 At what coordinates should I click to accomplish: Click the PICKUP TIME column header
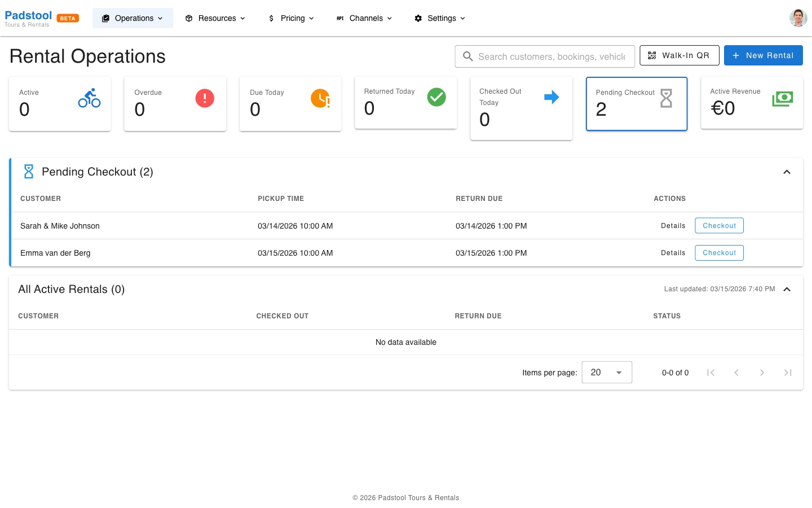[x=281, y=199]
